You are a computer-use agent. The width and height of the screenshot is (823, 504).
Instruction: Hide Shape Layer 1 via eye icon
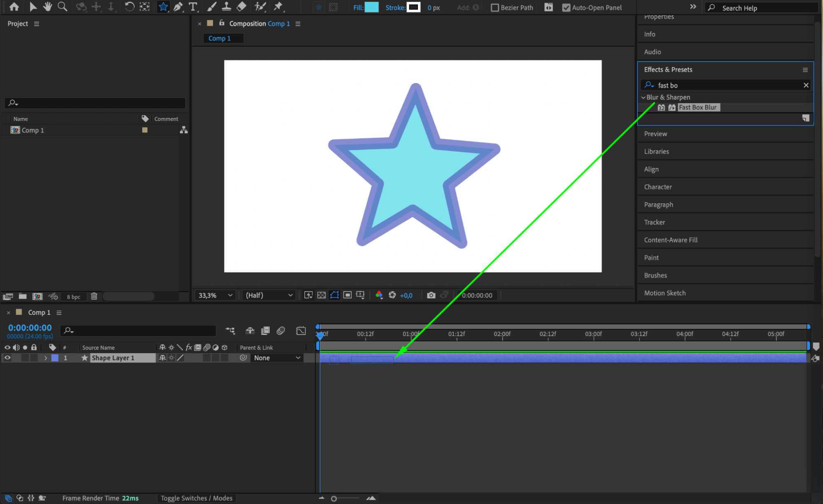[x=7, y=358]
